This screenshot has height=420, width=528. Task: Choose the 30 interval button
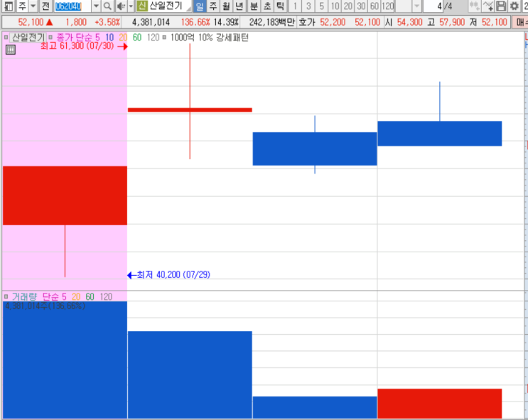[361, 6]
